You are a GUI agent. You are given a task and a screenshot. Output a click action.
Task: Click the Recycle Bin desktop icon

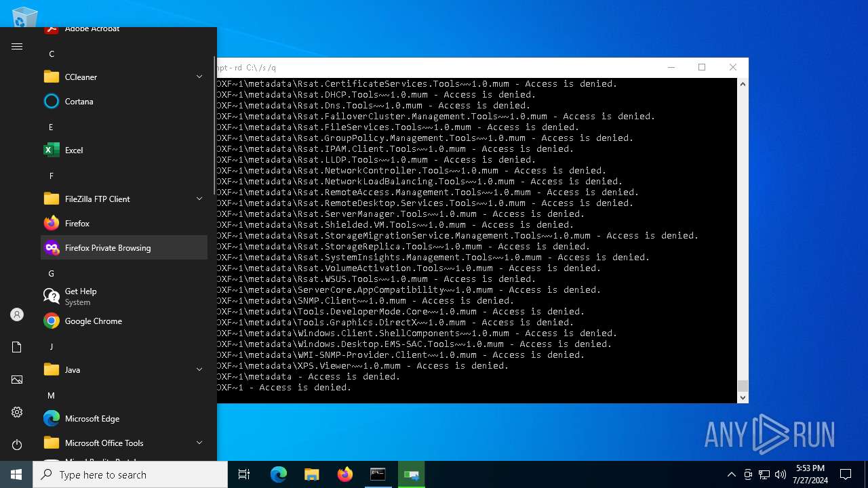coord(25,16)
